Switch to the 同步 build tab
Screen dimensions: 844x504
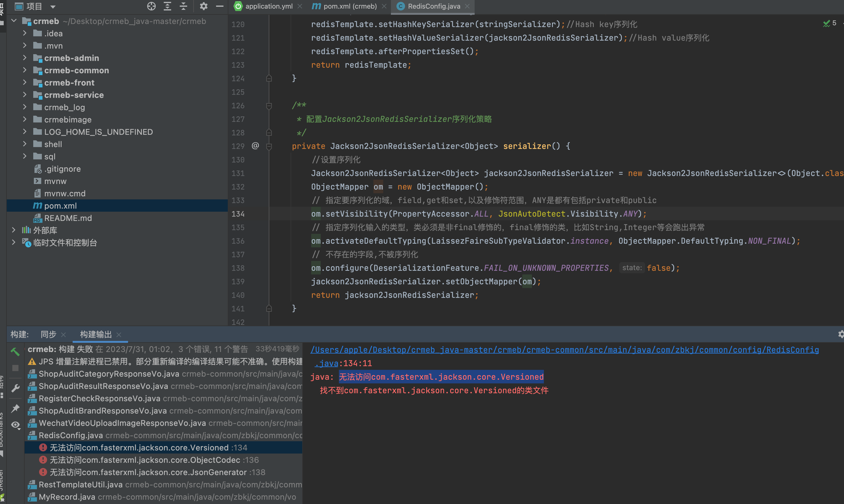49,334
